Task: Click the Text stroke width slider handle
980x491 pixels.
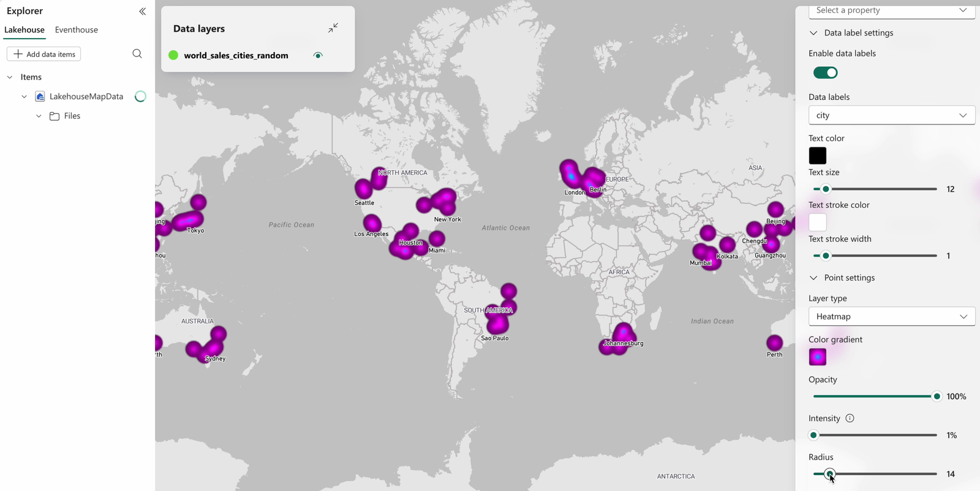Action: (826, 256)
